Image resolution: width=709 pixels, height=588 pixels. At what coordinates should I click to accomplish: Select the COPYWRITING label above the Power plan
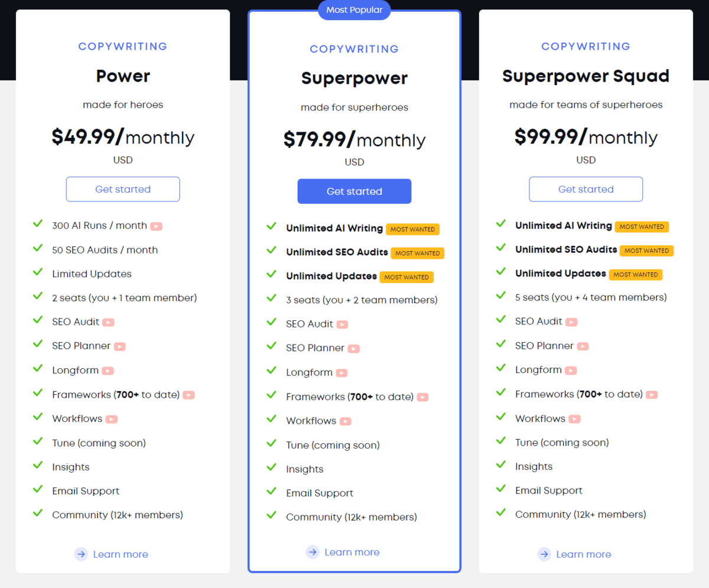pos(122,46)
